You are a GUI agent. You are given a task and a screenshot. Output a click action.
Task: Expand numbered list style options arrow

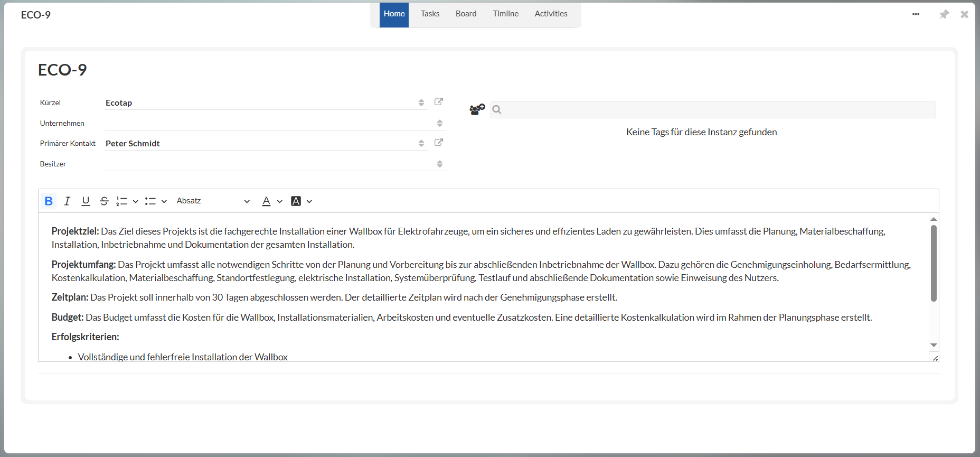[x=136, y=201]
